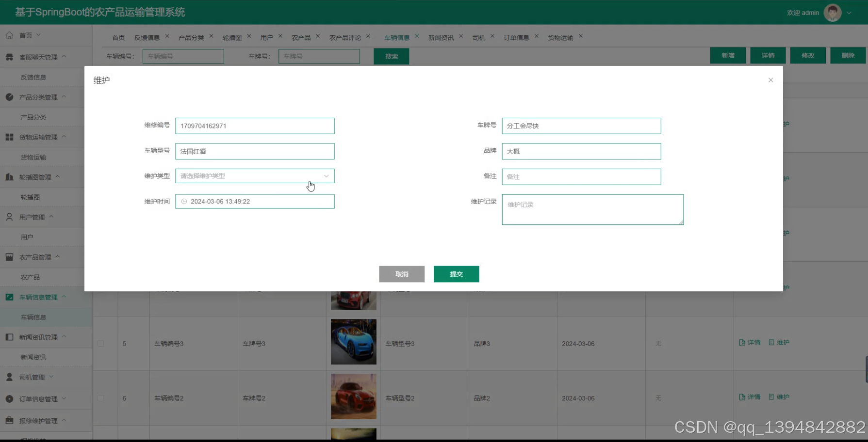This screenshot has width=868, height=442.
Task: Click the 取消 cancel button
Action: [401, 274]
